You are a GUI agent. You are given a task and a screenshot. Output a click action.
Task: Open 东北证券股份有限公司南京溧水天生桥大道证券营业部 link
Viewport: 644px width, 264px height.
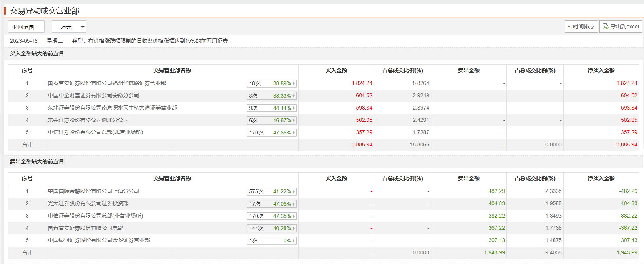(x=113, y=108)
